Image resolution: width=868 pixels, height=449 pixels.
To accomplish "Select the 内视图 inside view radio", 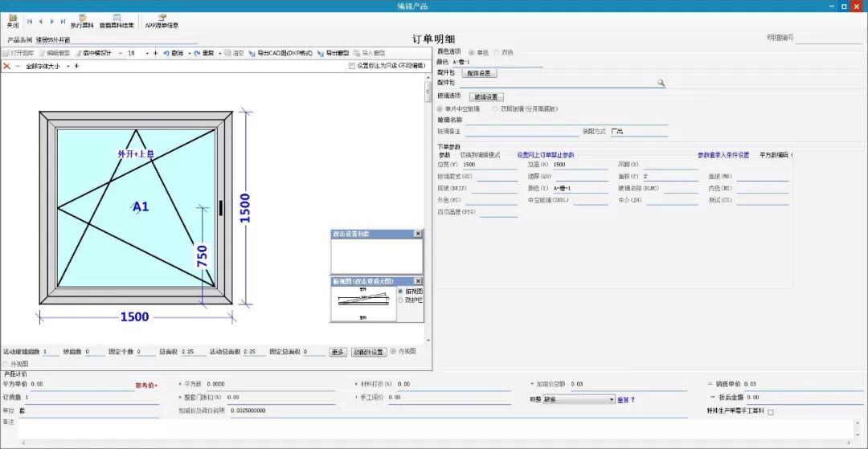I will tap(393, 351).
